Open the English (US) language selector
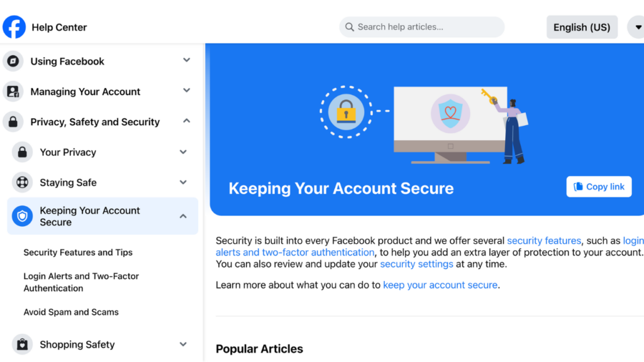The image size is (644, 362). [x=582, y=27]
